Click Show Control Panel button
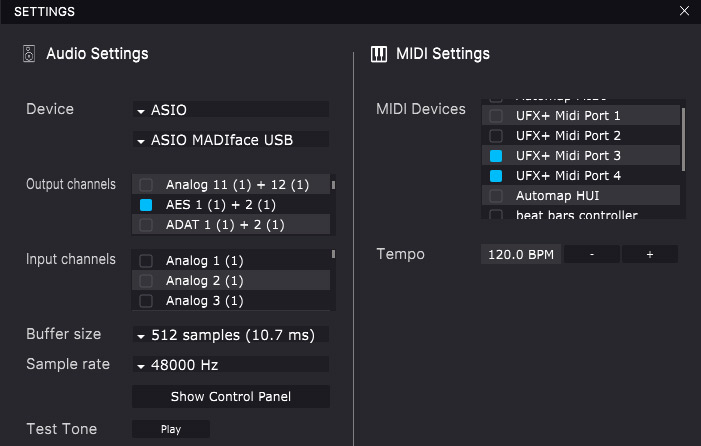Screen dimensions: 701x446 pyautogui.click(x=231, y=397)
